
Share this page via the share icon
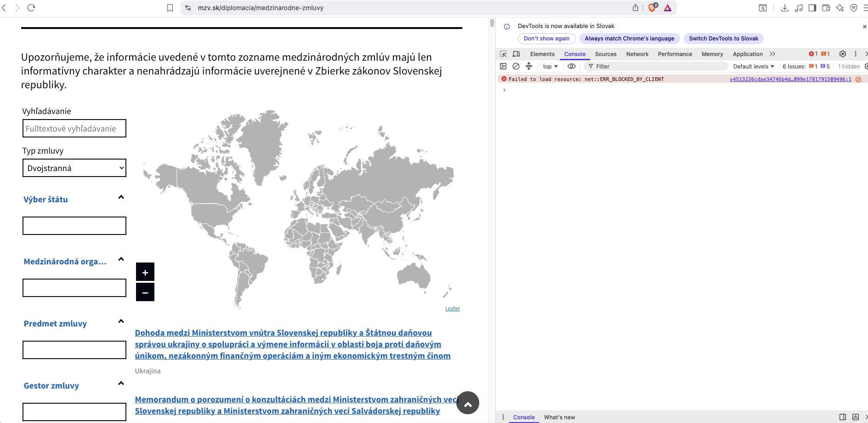[x=635, y=8]
